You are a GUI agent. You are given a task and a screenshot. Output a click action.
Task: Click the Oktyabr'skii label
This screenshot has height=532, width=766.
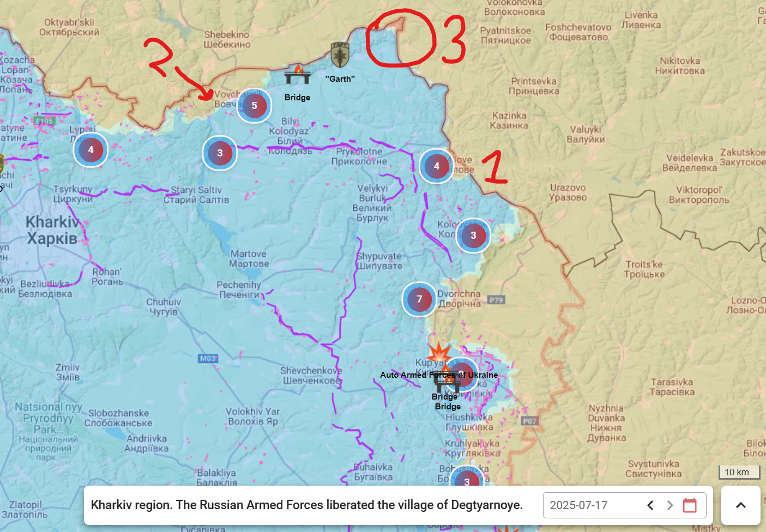(69, 27)
